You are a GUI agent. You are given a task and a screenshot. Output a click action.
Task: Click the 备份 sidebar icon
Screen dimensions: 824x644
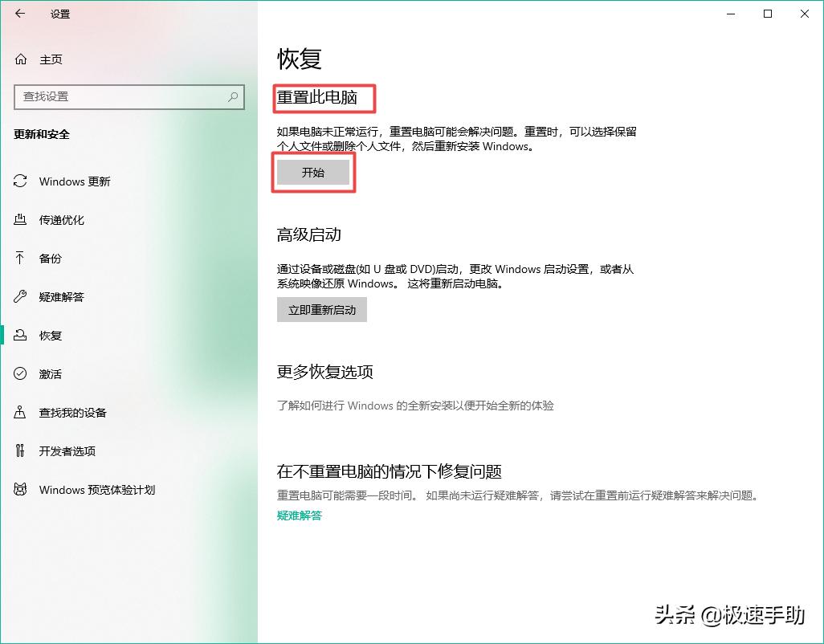(22, 259)
